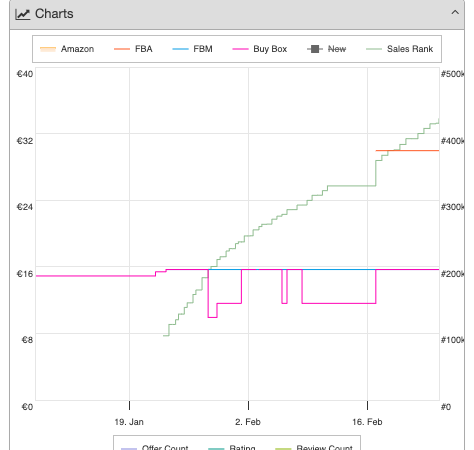Re-enable the struck-through New series in the legend
This screenshot has height=450, width=474.
[326, 49]
